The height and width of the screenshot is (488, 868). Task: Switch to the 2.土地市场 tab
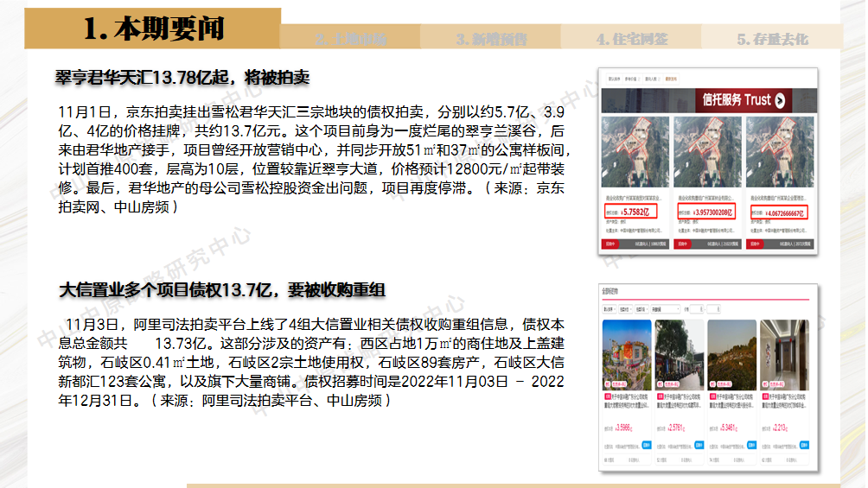[350, 39]
